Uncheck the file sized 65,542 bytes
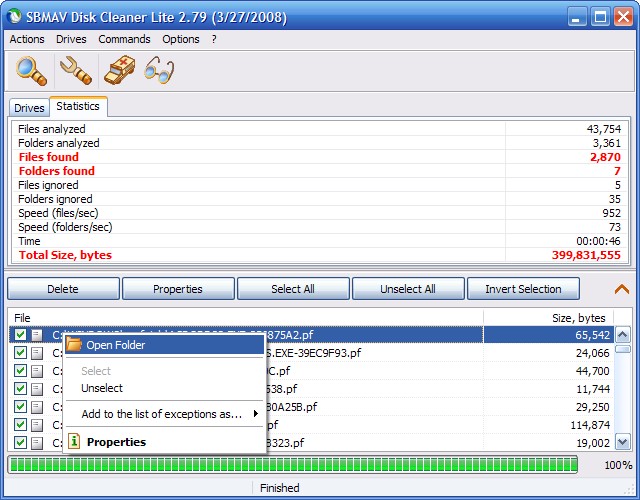The image size is (640, 500). (20, 335)
